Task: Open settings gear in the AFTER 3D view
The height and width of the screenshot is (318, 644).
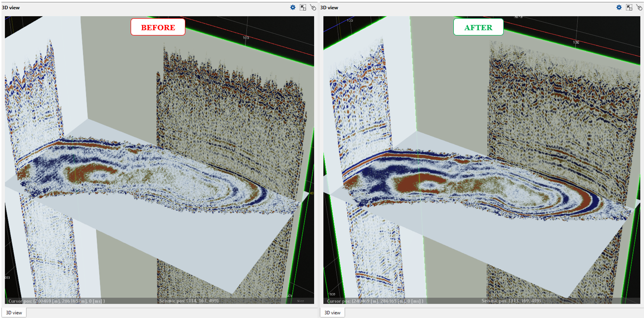Action: pos(619,7)
